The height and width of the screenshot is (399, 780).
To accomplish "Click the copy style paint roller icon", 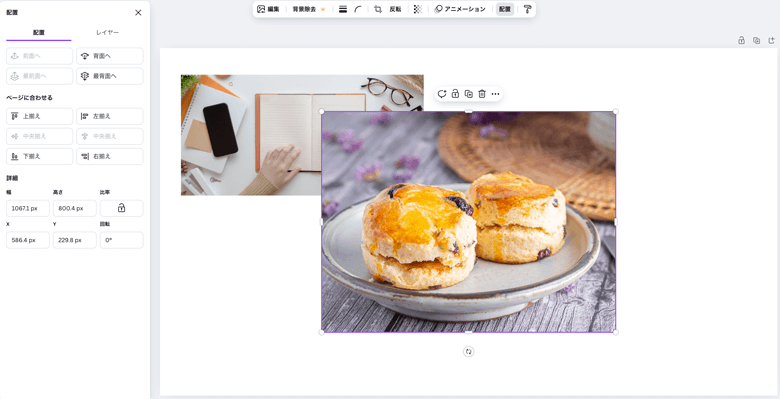I will [527, 9].
